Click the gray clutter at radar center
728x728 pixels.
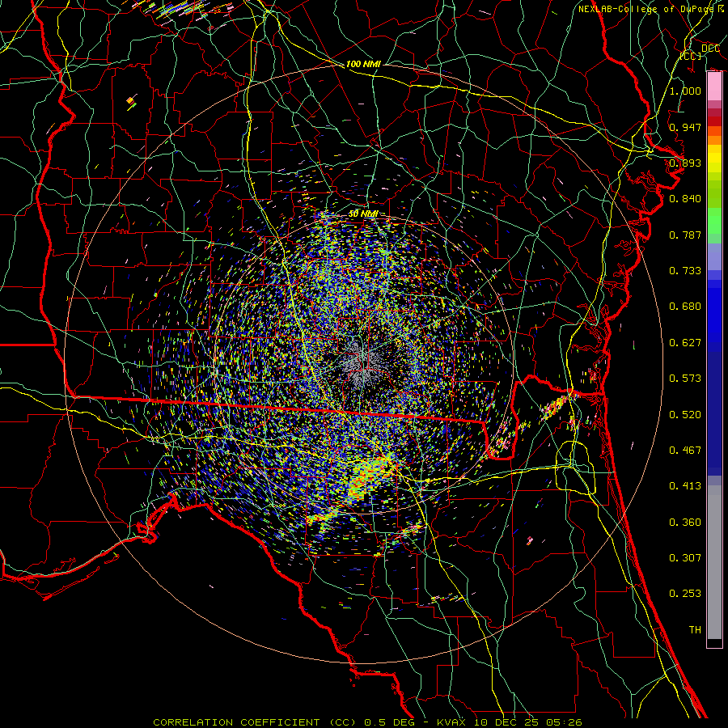[363, 365]
